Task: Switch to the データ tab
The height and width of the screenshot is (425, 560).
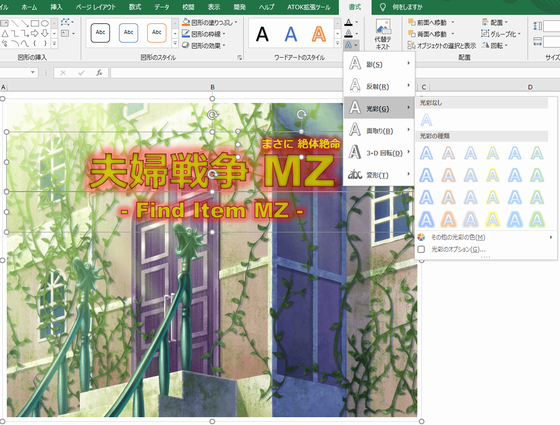Action: 162,7
